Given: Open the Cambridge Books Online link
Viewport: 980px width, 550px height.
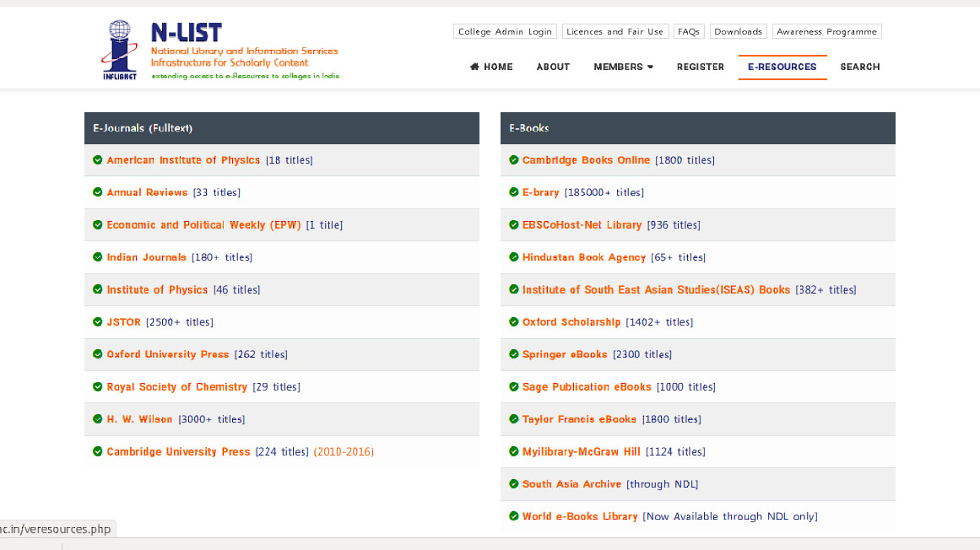Looking at the screenshot, I should click(587, 159).
